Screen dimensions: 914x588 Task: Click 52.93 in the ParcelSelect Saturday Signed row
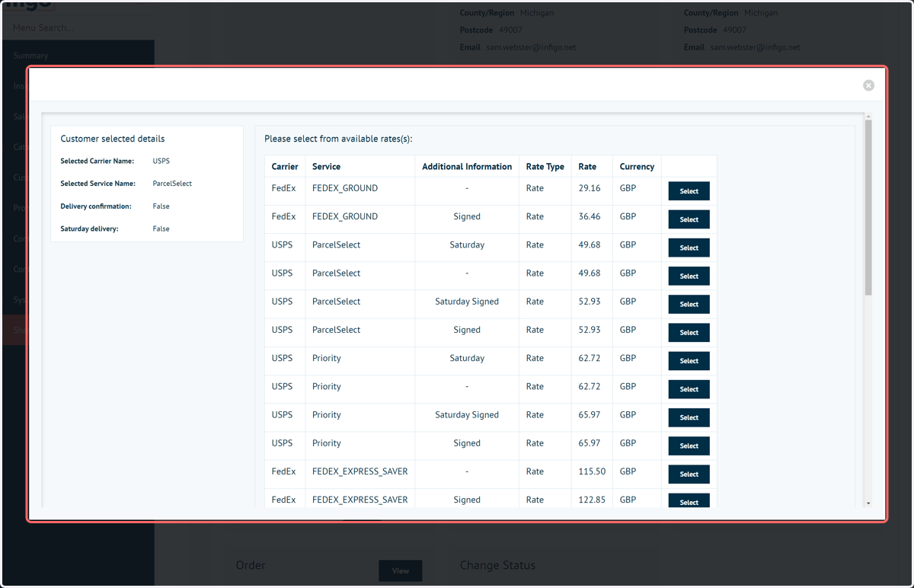point(590,302)
